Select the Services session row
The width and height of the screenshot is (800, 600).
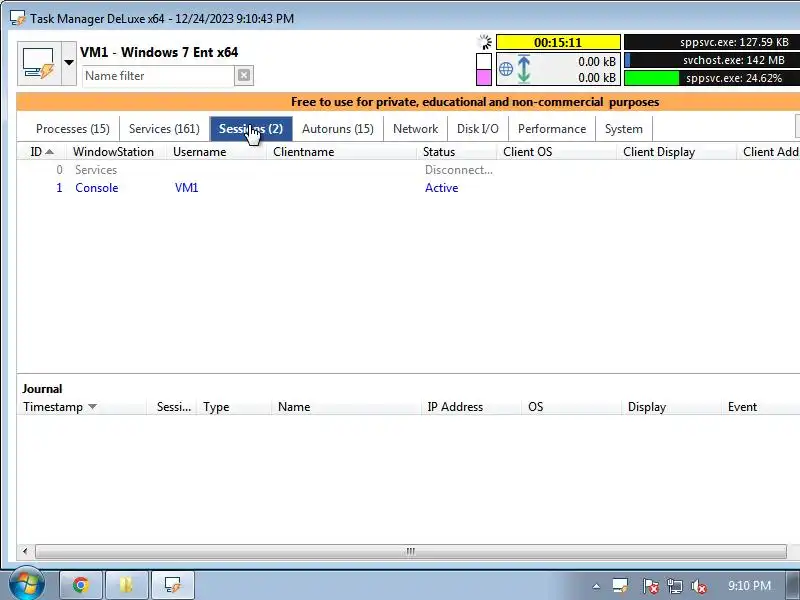click(408, 170)
